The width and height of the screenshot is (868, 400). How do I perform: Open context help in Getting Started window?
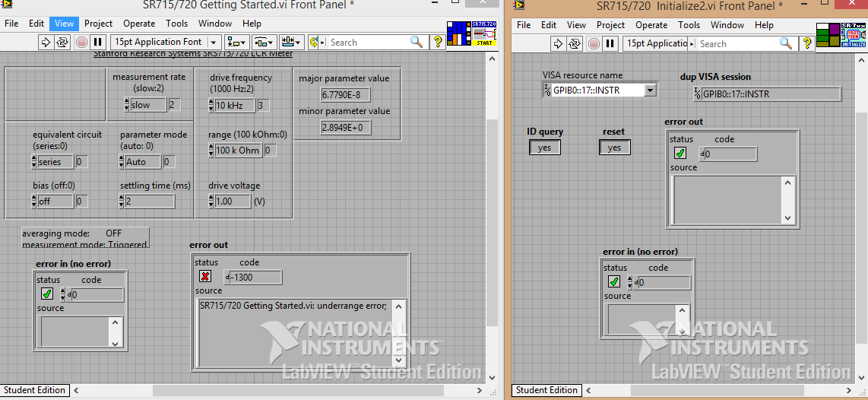point(437,42)
